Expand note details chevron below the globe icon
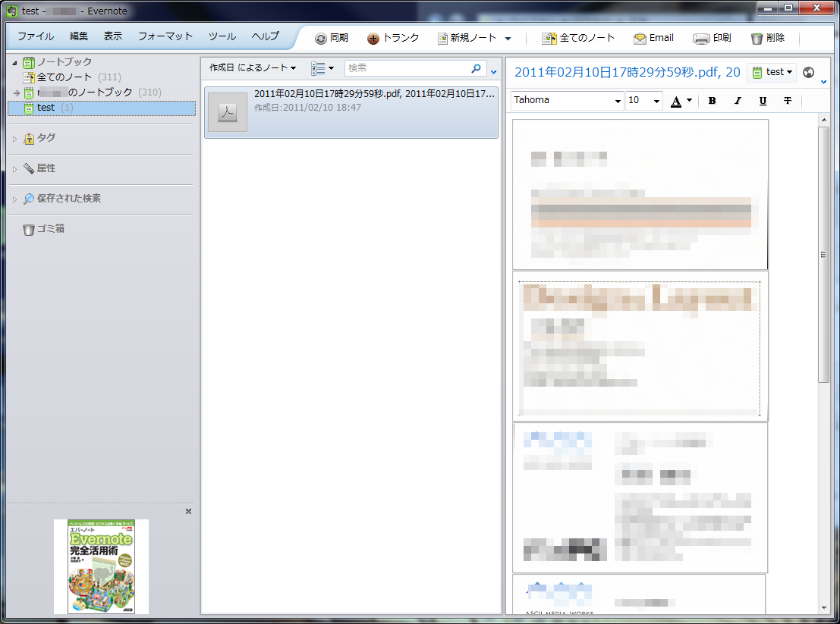The image size is (840, 624). 824,83
